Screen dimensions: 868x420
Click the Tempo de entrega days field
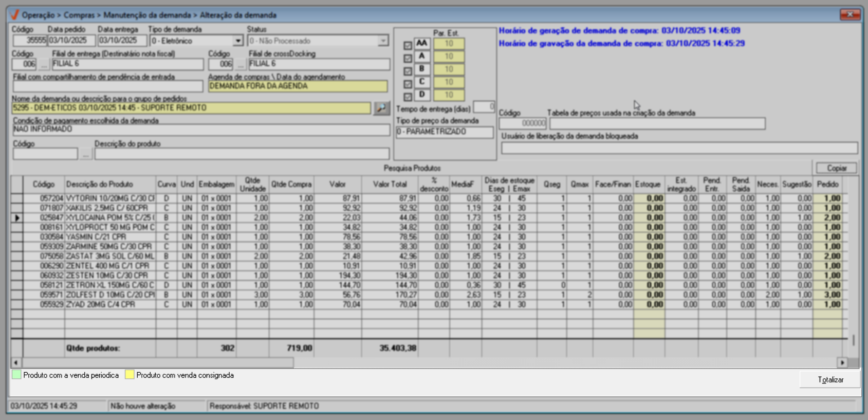[x=484, y=107]
